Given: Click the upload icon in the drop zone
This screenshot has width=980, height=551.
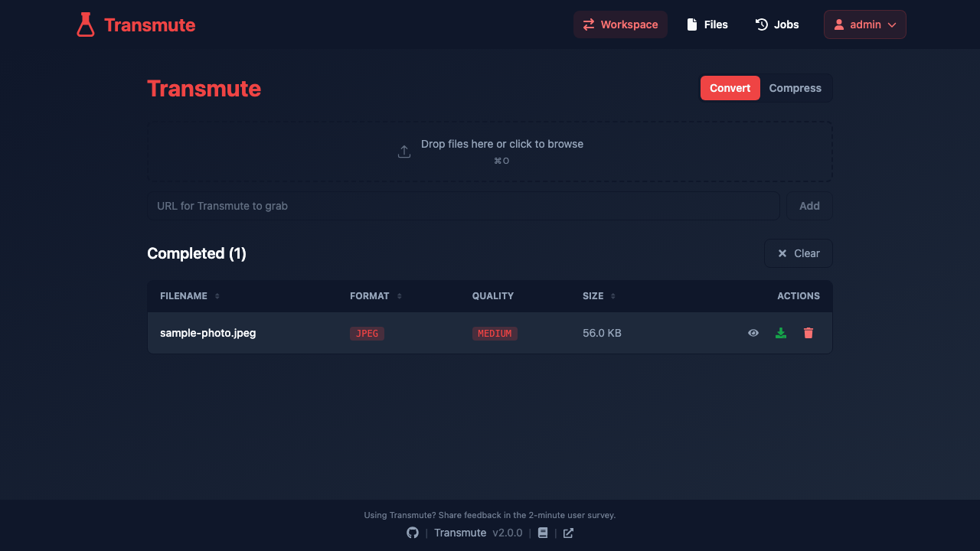Looking at the screenshot, I should tap(404, 152).
